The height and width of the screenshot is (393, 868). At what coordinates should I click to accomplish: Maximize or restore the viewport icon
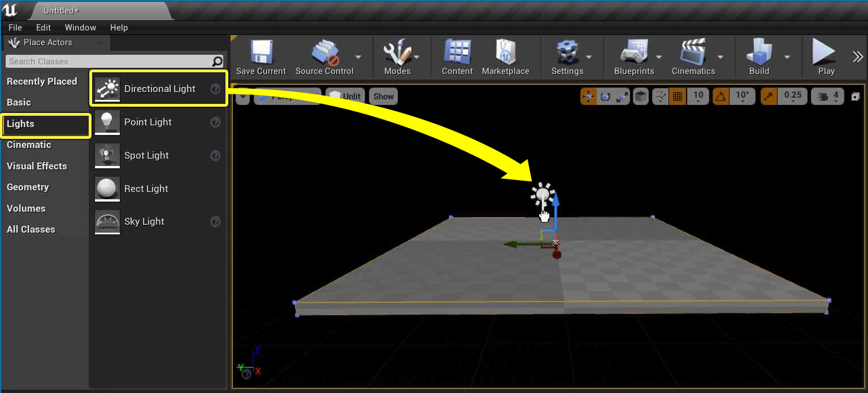tap(855, 97)
